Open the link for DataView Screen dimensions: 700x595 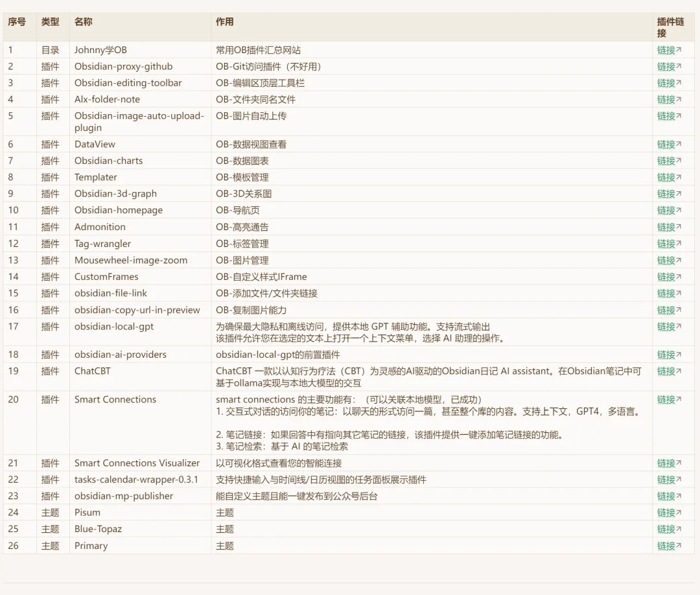669,144
